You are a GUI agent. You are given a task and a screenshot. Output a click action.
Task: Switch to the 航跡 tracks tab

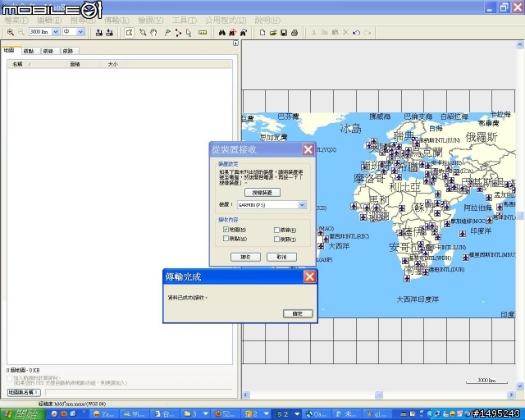[x=68, y=51]
